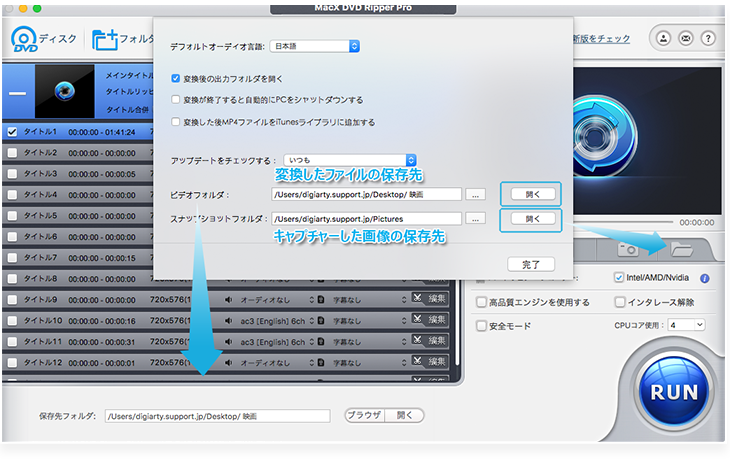Image resolution: width=730 pixels, height=460 pixels.
Task: Click the スナップショットフォルダ path field
Action: tap(366, 219)
